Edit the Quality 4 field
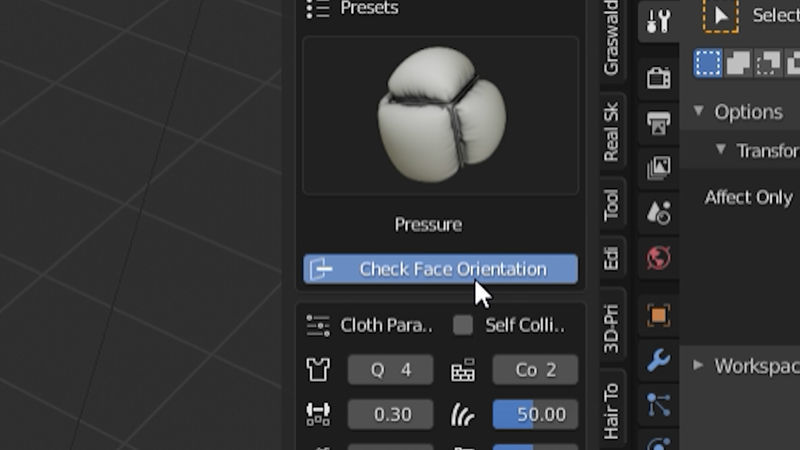 390,369
